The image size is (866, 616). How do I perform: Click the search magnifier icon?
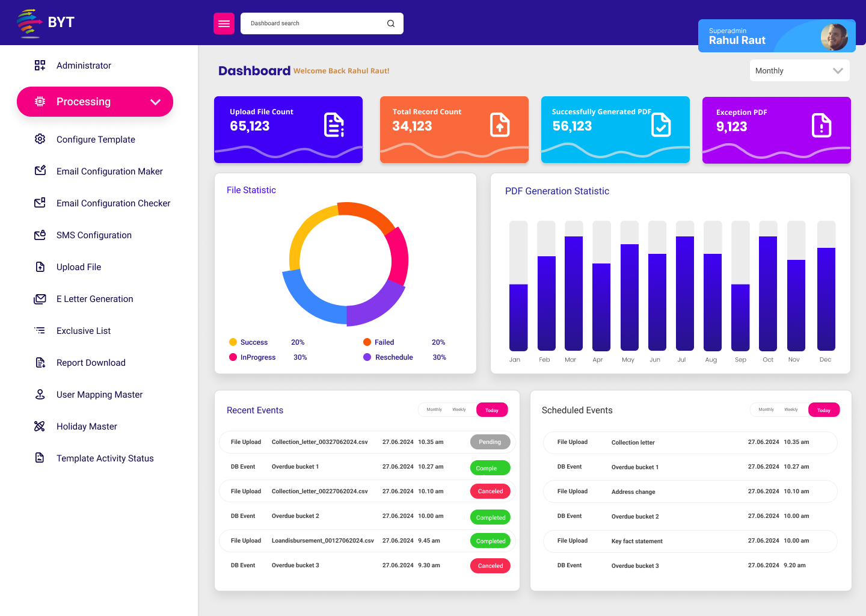pyautogui.click(x=391, y=23)
